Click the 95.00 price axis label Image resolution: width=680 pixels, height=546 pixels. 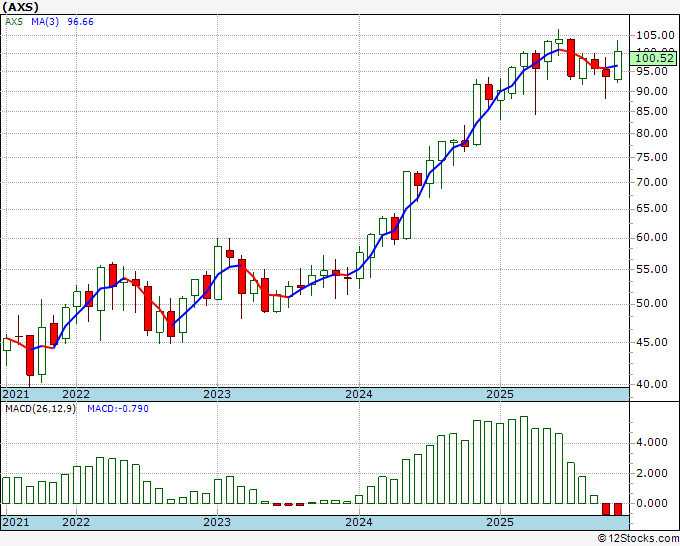pos(652,71)
